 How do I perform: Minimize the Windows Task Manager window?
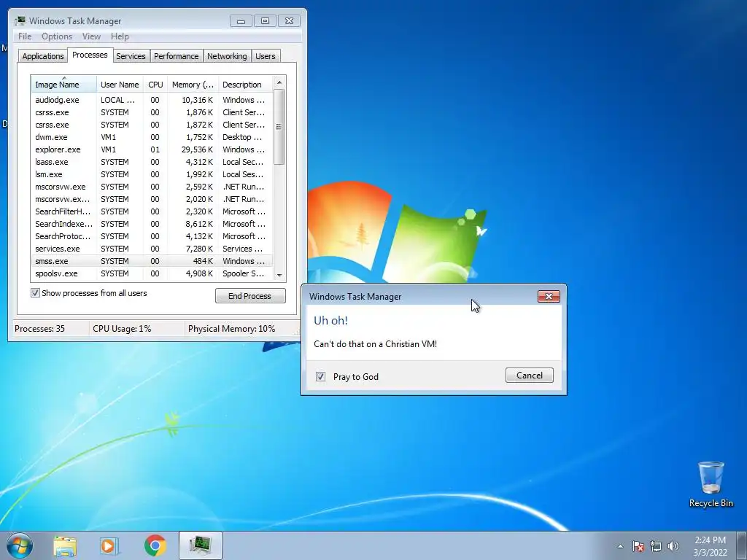pyautogui.click(x=241, y=21)
